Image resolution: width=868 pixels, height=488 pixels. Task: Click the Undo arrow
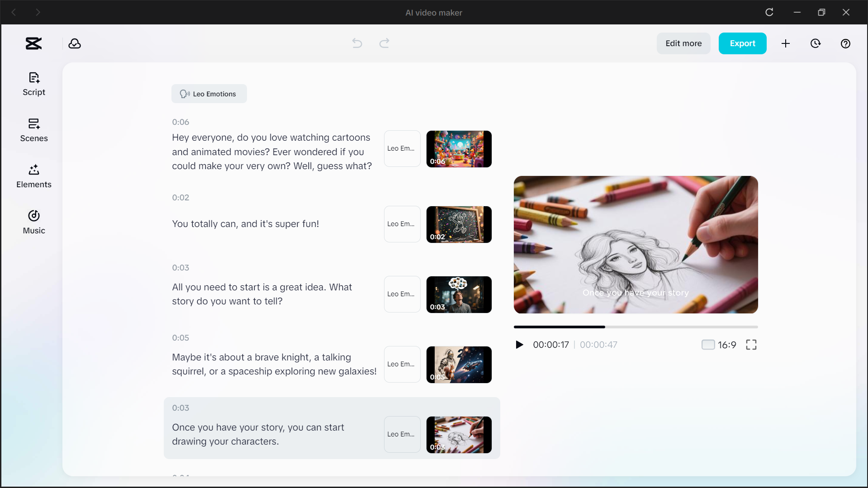click(x=357, y=43)
